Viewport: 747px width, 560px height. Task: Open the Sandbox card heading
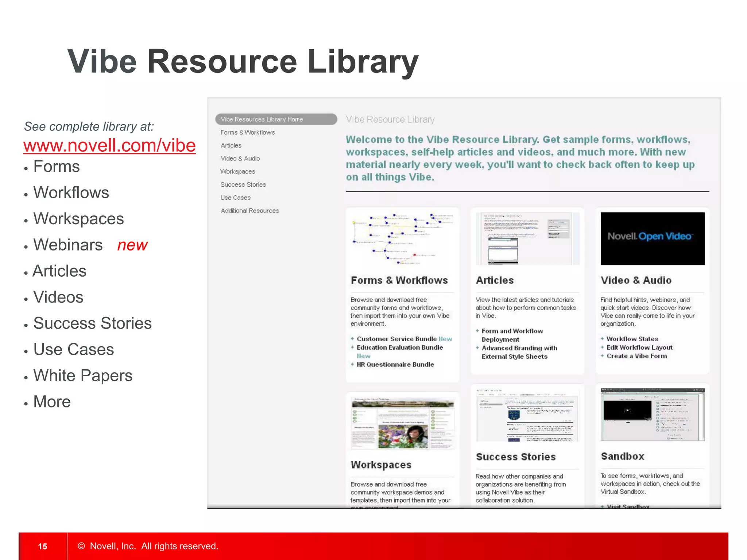[623, 456]
